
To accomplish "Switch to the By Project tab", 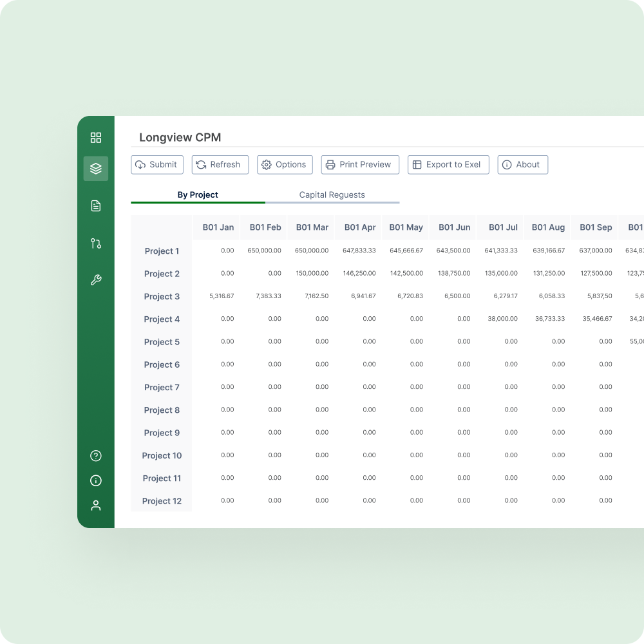I will pos(198,195).
